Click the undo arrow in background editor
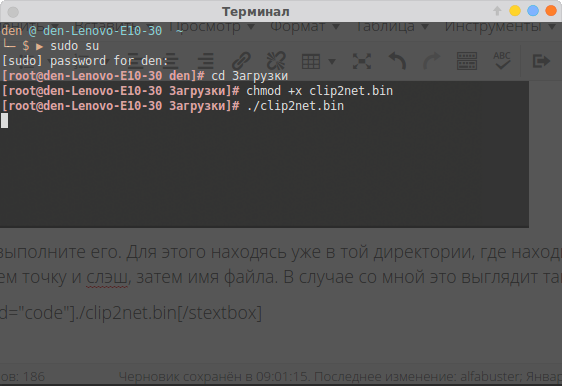The height and width of the screenshot is (386, 562). tap(397, 61)
